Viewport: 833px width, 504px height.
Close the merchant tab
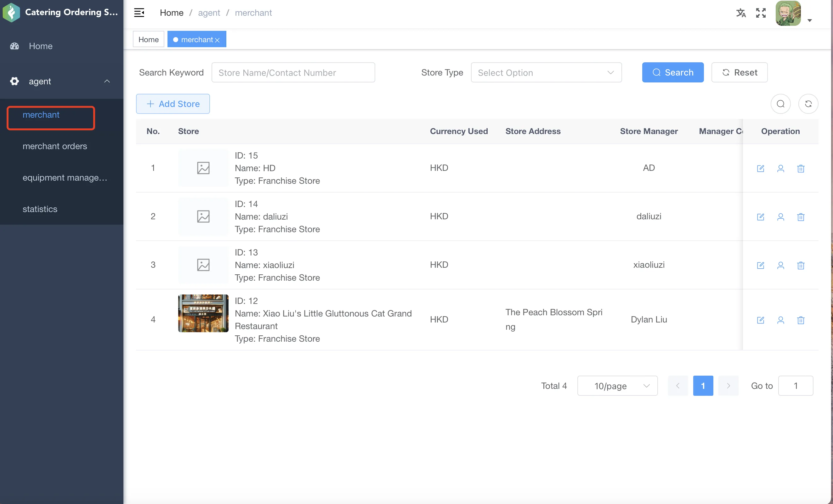[x=217, y=40]
